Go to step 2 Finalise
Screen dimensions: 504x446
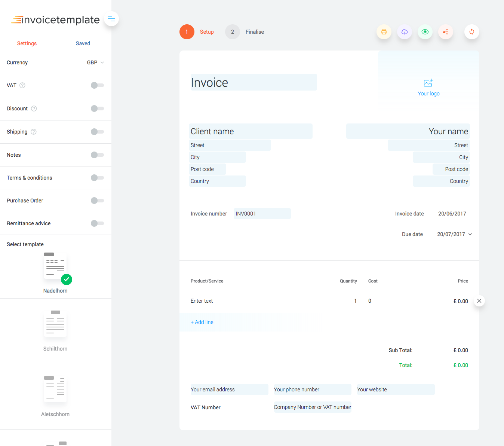coord(245,32)
